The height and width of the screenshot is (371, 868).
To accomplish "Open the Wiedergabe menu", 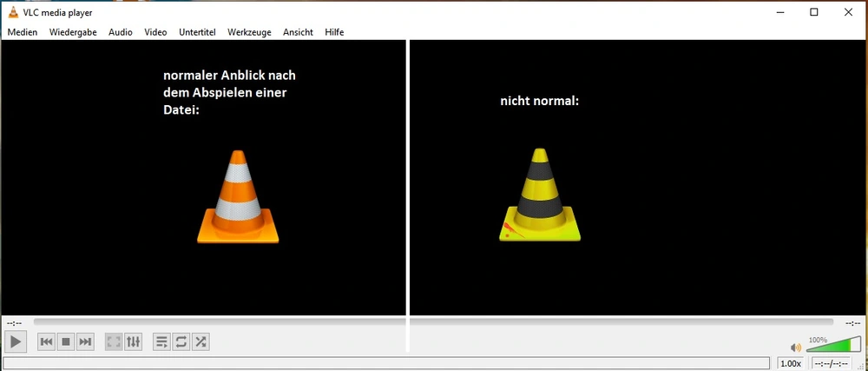I will [x=73, y=32].
